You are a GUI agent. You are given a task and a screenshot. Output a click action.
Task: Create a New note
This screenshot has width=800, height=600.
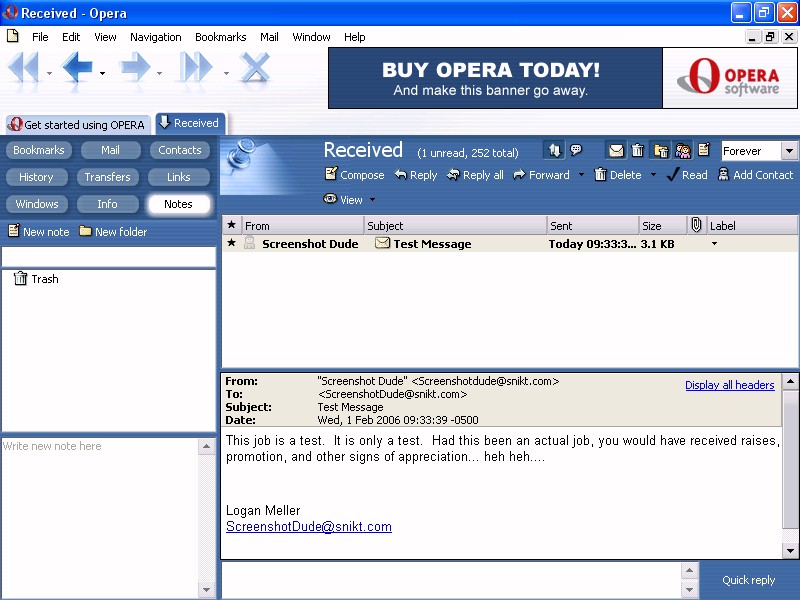(39, 232)
